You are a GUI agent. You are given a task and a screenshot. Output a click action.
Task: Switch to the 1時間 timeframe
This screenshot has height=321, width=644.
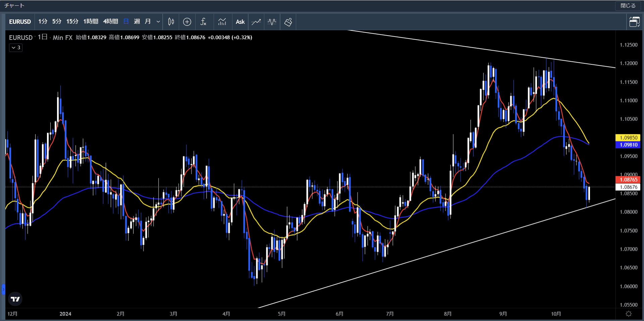91,21
